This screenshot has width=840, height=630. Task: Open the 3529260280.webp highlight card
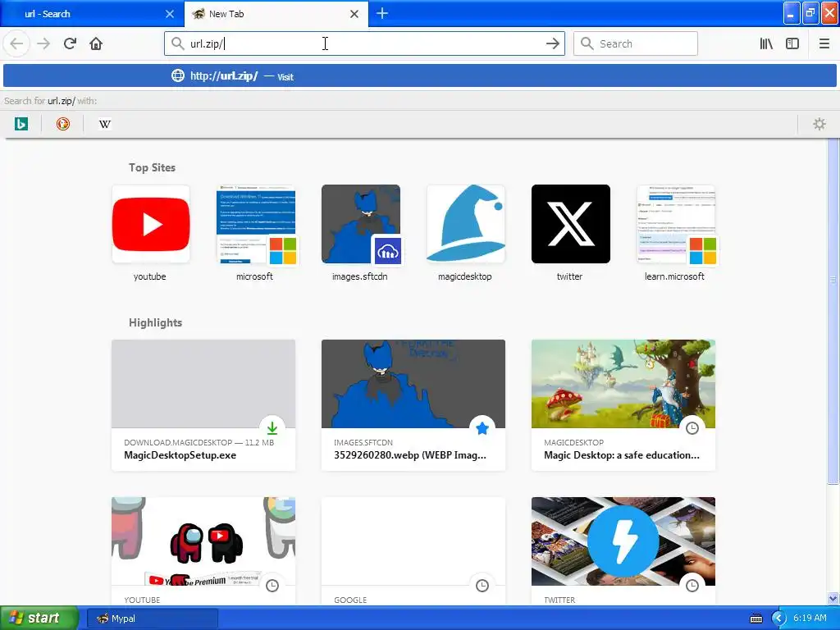pyautogui.click(x=413, y=405)
